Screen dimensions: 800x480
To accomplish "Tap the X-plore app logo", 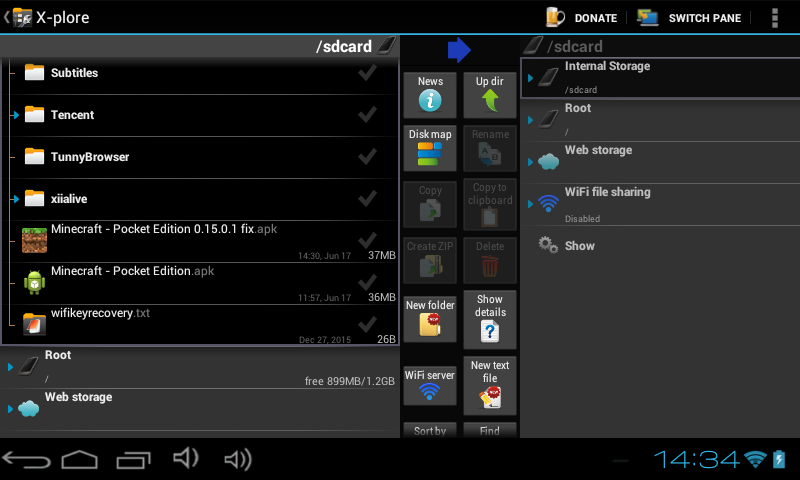I will click(x=21, y=17).
